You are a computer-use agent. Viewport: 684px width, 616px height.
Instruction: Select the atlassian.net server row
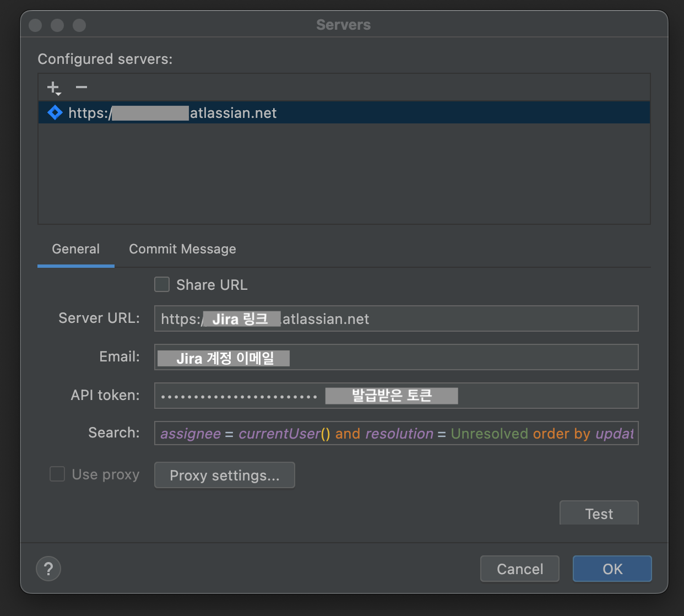click(x=344, y=112)
